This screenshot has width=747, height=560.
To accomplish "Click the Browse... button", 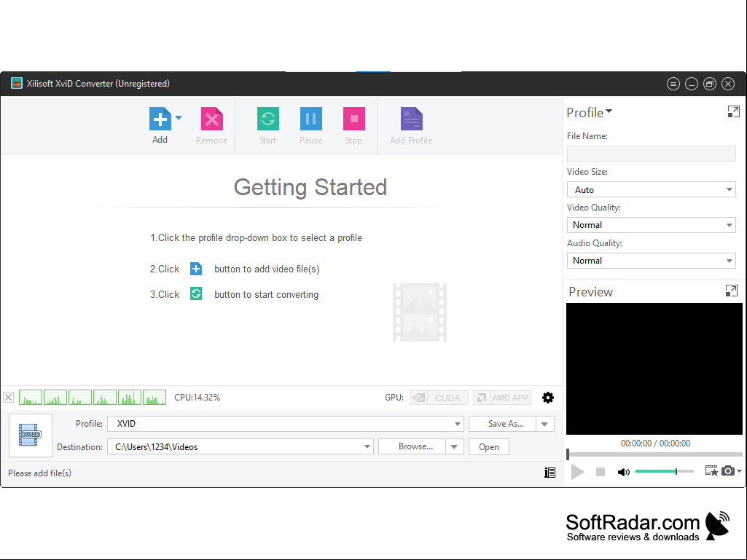I will click(x=412, y=446).
